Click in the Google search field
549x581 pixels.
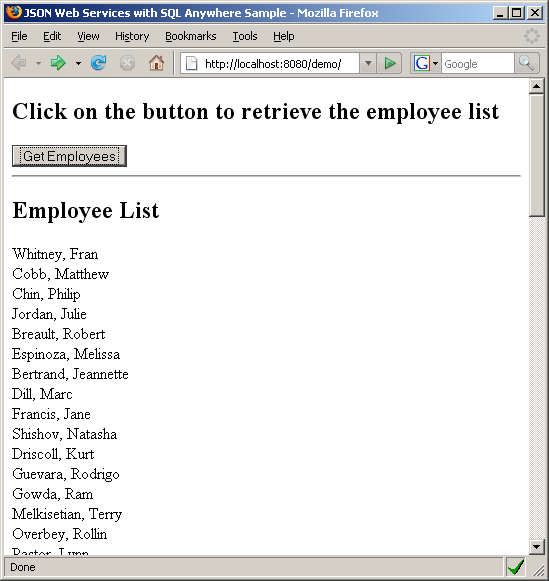click(478, 63)
